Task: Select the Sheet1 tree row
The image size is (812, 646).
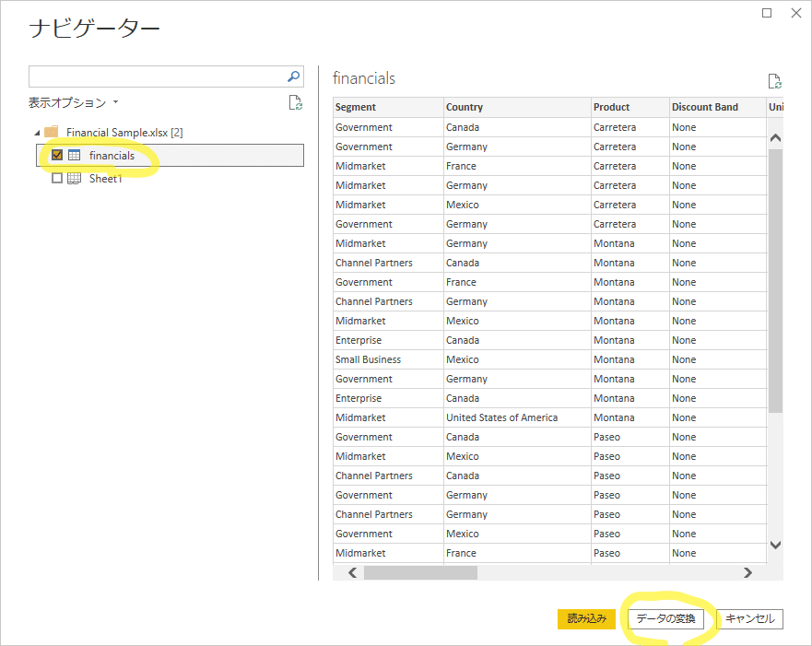Action: (170, 179)
